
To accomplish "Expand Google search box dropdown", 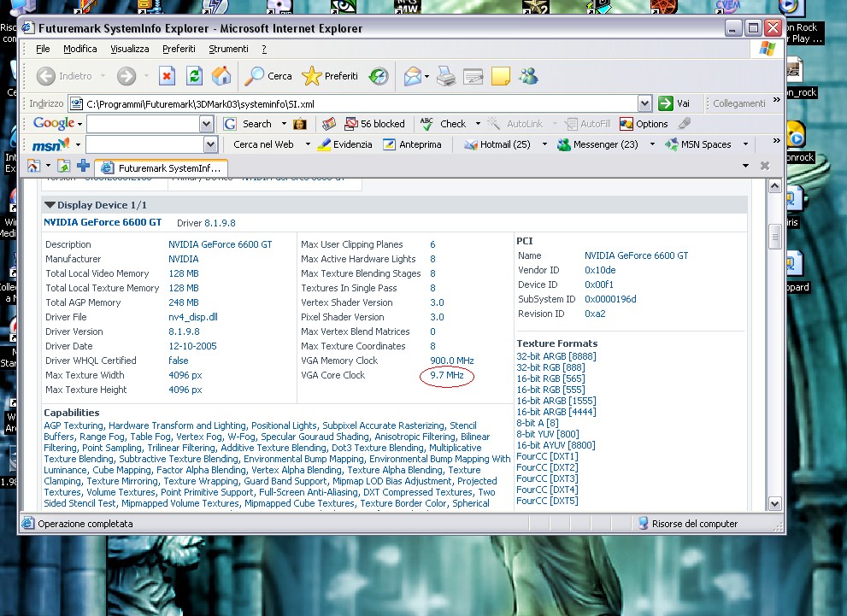I will pyautogui.click(x=206, y=124).
